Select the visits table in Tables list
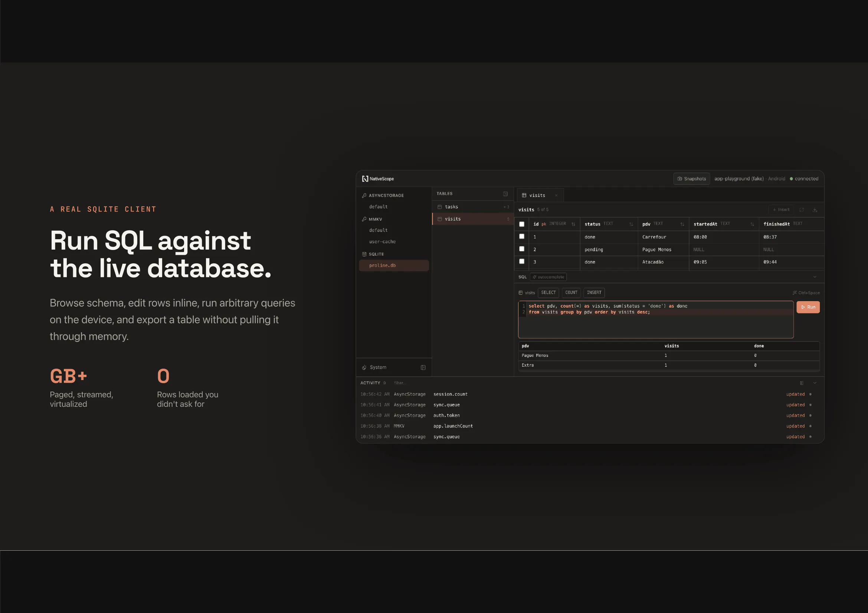868x613 pixels. pyautogui.click(x=472, y=219)
